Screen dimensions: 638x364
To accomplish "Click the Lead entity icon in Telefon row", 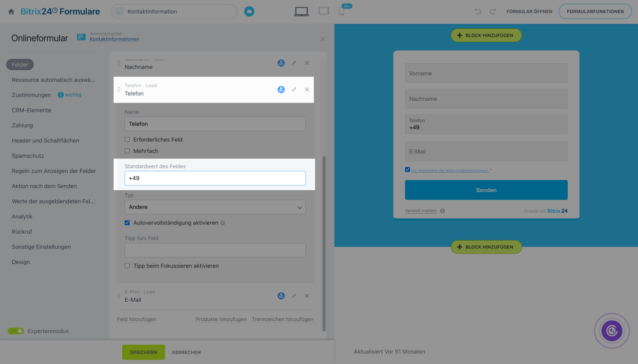I will [281, 90].
